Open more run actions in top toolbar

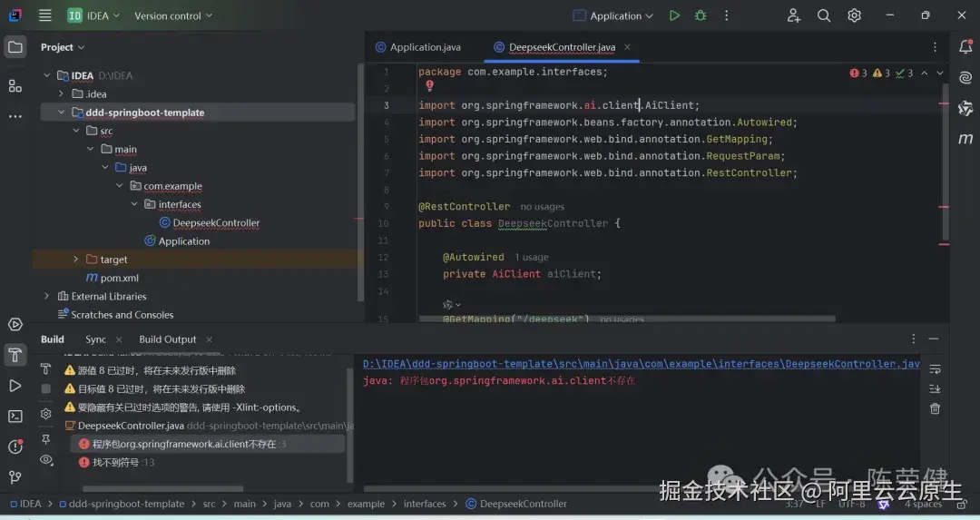click(726, 15)
